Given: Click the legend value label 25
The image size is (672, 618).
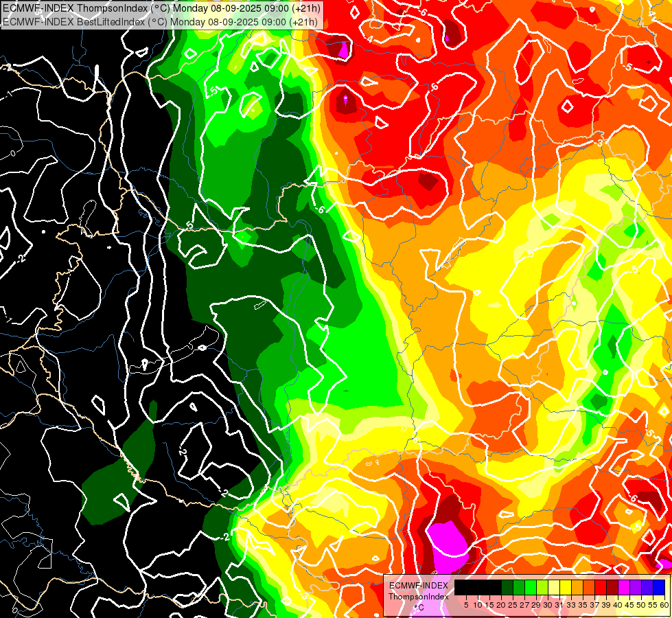Looking at the screenshot, I should [513, 605].
